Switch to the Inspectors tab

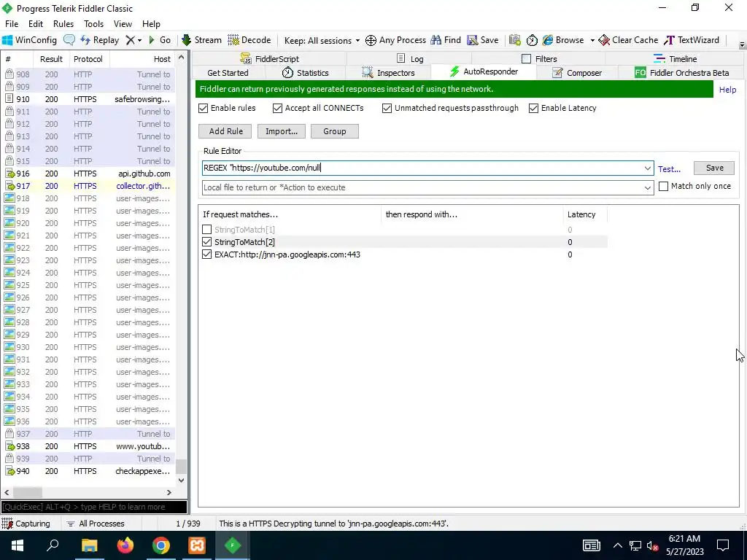point(388,73)
